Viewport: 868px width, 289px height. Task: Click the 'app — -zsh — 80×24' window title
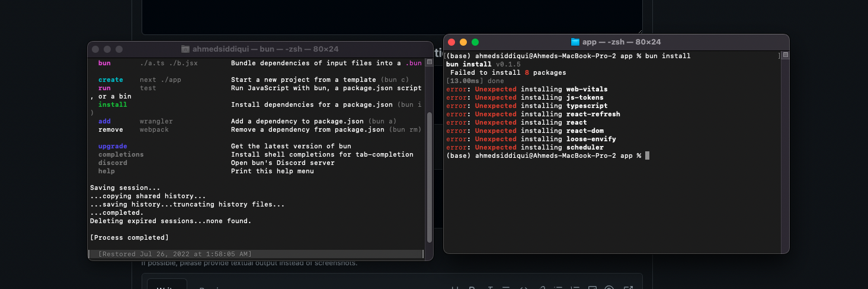pos(622,42)
